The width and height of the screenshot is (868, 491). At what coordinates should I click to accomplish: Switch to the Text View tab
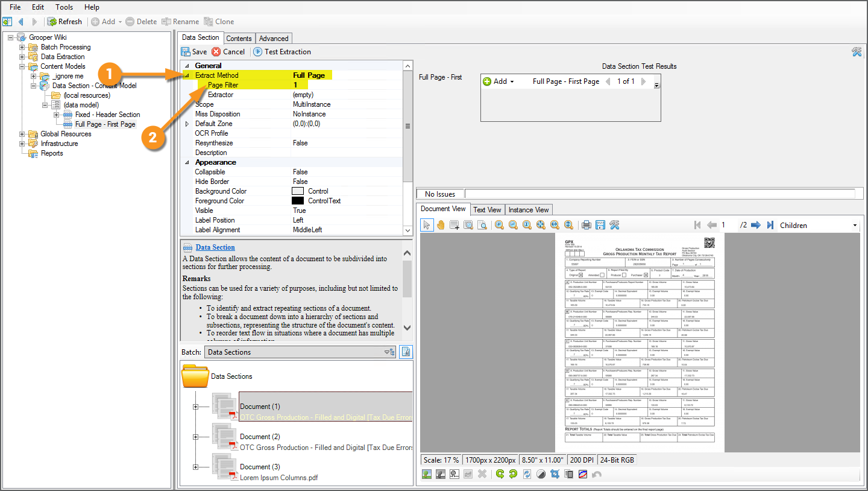pyautogui.click(x=487, y=210)
